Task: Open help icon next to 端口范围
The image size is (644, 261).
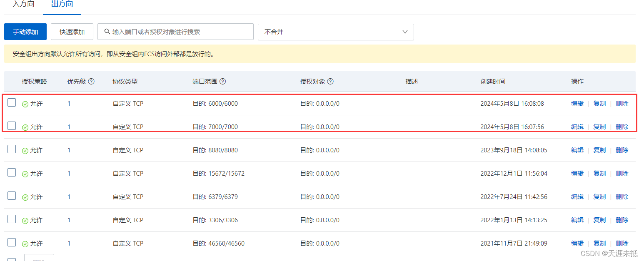Action: coord(223,82)
